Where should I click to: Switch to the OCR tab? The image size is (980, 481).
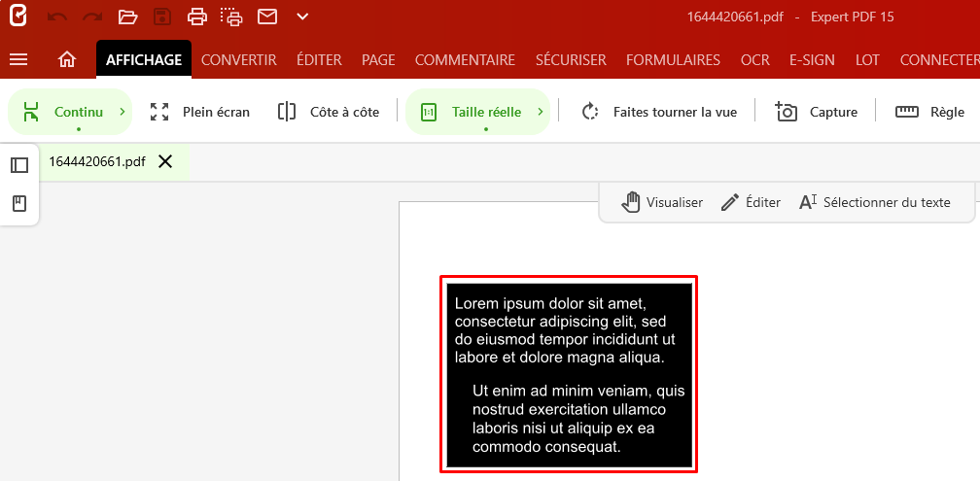pos(755,60)
